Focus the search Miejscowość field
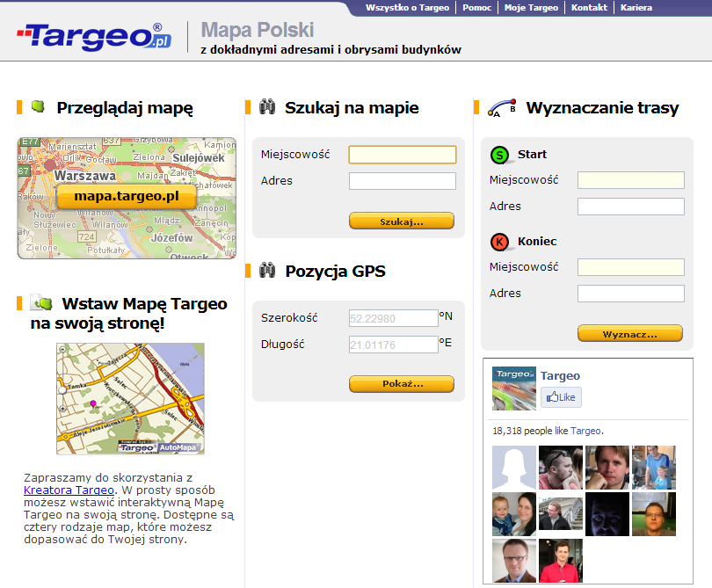Image resolution: width=712 pixels, height=588 pixels. pyautogui.click(x=403, y=155)
